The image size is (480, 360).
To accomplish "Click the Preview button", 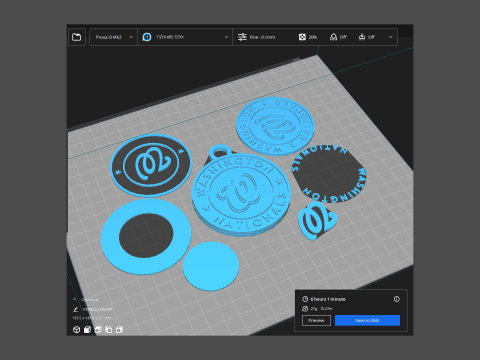I will coord(316,320).
